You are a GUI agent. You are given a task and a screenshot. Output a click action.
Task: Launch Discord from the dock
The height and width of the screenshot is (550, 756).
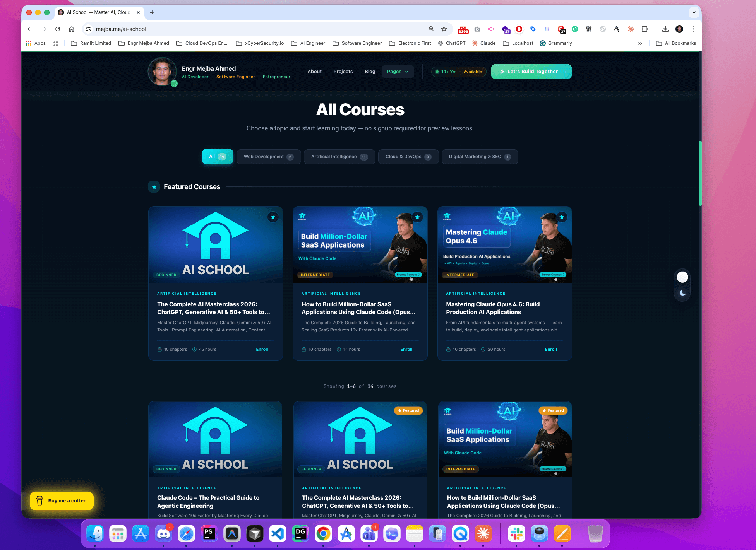click(163, 534)
